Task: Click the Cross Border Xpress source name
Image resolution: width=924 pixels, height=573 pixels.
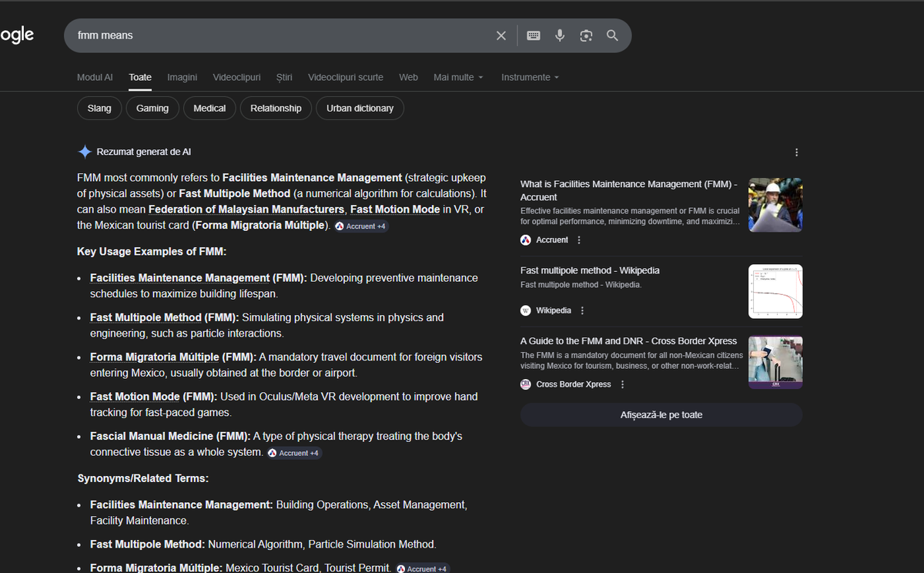Action: 574,384
